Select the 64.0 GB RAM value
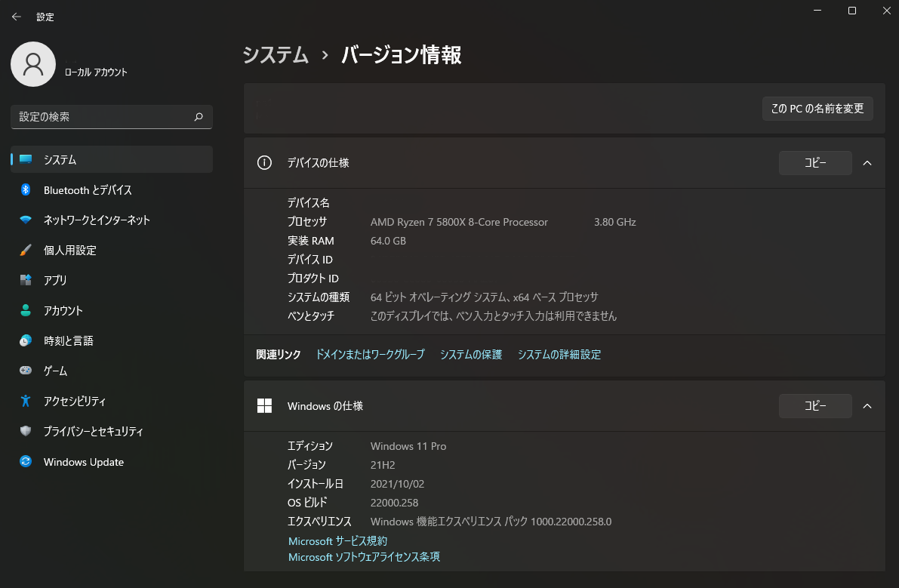Screen dimensions: 899x588 388,242
